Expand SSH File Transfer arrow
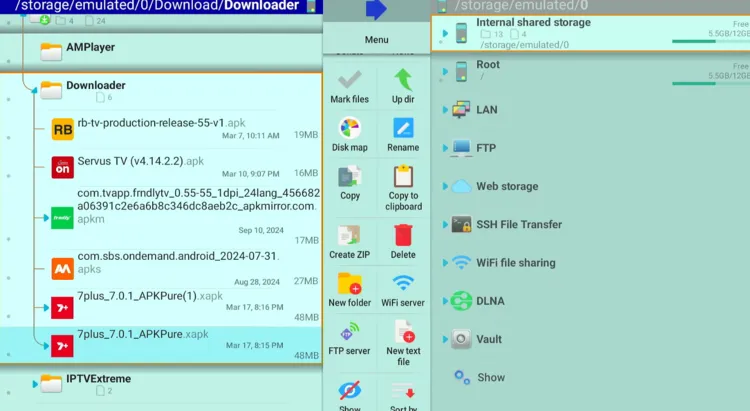 coord(445,224)
